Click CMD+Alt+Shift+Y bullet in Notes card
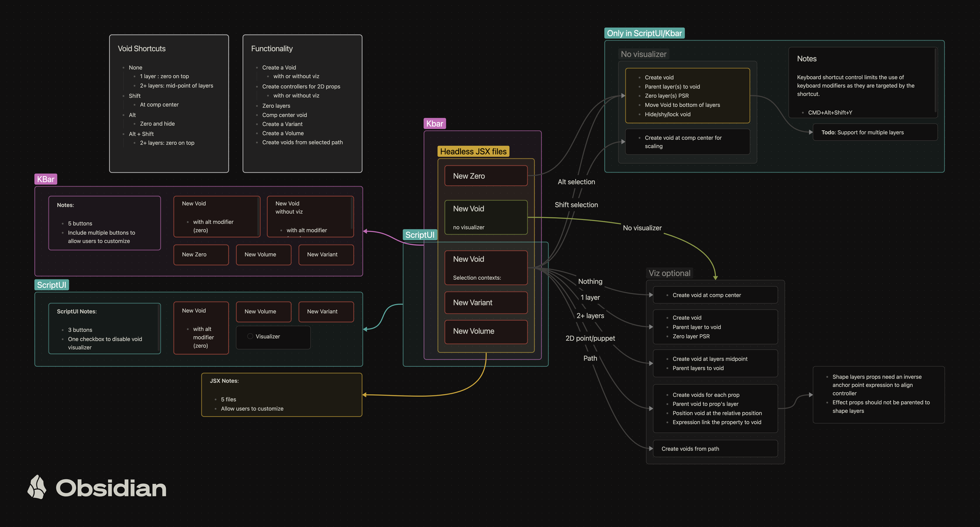This screenshot has width=980, height=527. pyautogui.click(x=830, y=113)
